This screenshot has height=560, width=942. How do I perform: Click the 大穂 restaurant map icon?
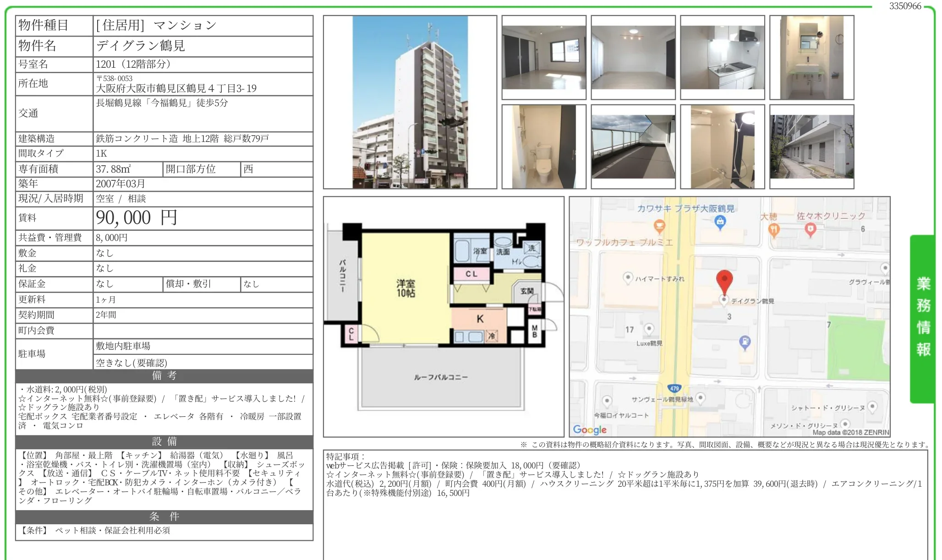pos(774,230)
